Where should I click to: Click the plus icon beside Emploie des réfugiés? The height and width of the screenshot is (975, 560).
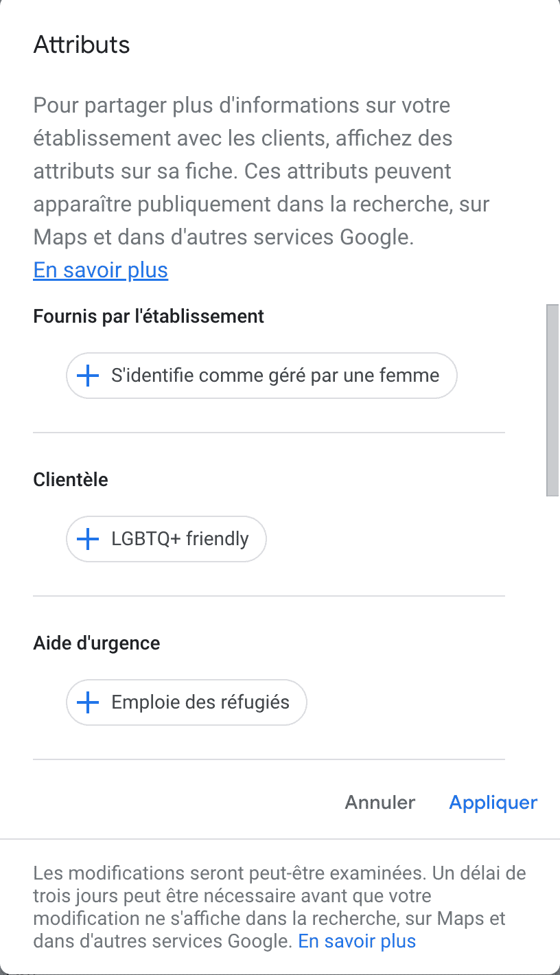click(x=88, y=702)
